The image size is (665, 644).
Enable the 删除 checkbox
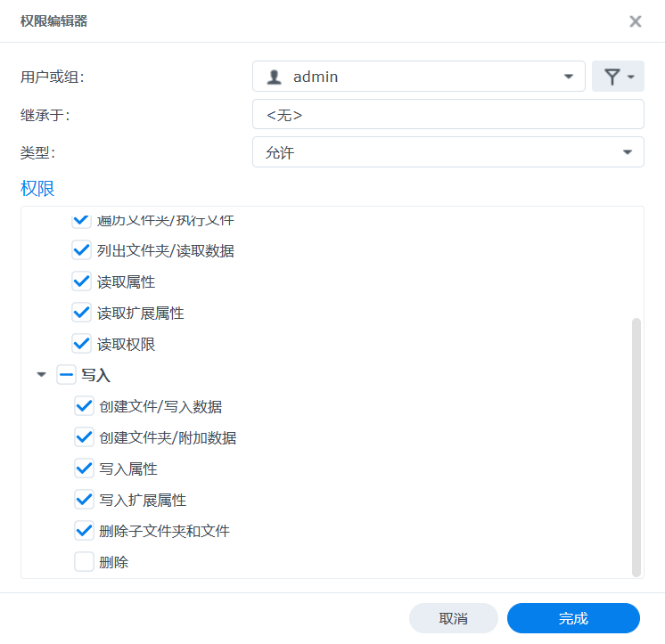tap(84, 562)
